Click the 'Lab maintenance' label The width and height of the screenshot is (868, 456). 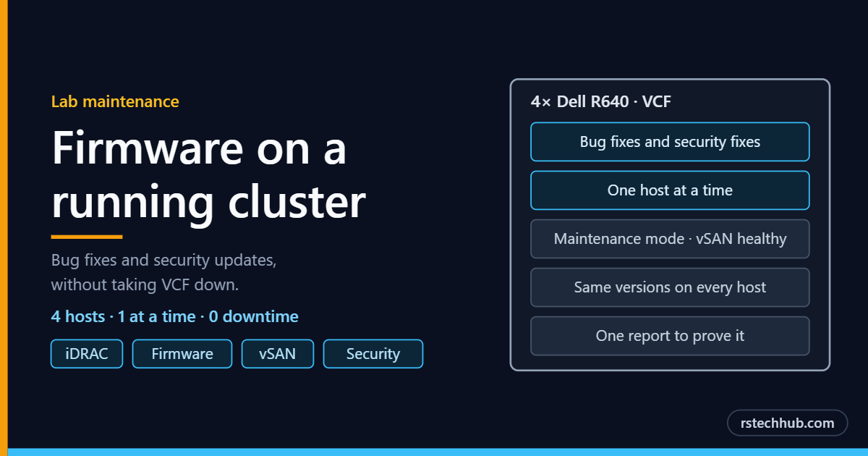tap(115, 101)
